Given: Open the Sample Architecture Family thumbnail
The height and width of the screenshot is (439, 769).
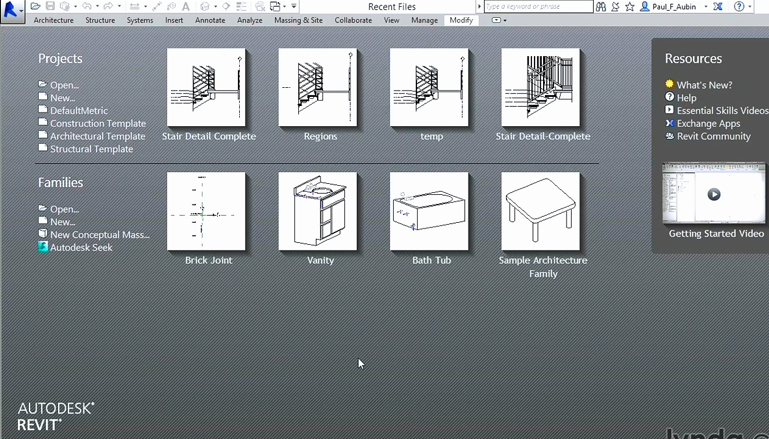Looking at the screenshot, I should tap(540, 211).
